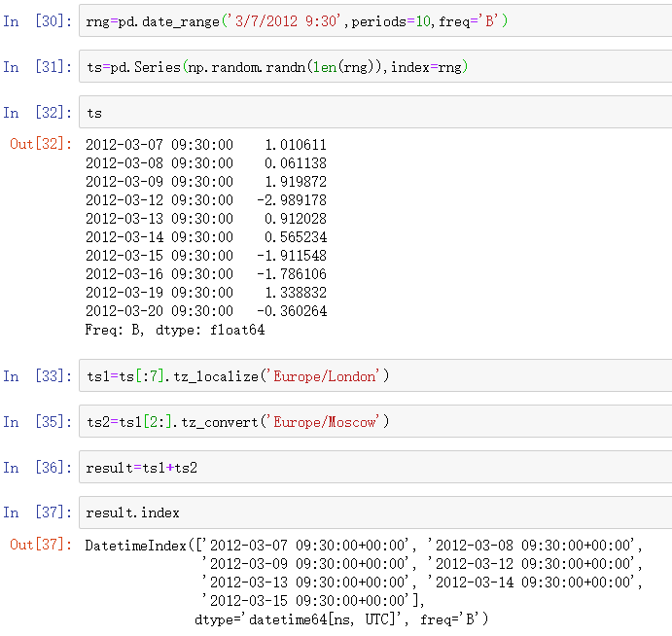Click the Out[37] output prompt
This screenshot has width=672, height=636.
click(x=41, y=545)
